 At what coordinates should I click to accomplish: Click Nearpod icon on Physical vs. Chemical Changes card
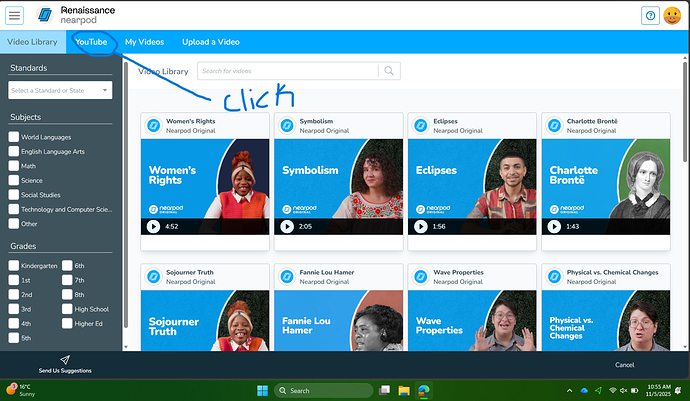pos(554,277)
